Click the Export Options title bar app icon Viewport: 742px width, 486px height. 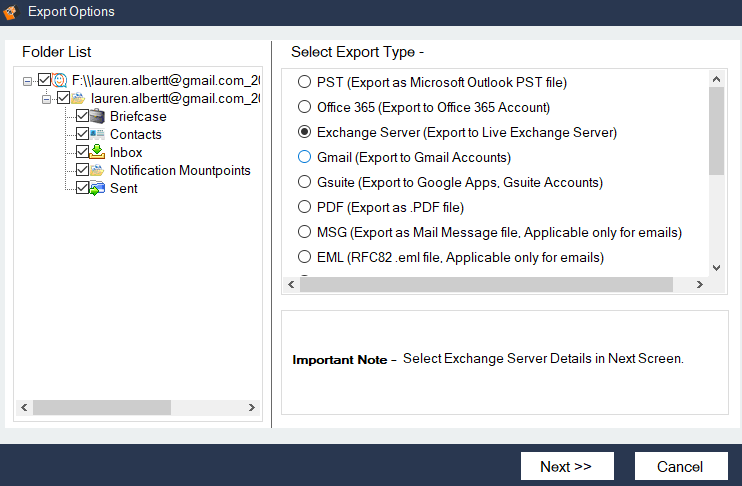click(x=12, y=13)
